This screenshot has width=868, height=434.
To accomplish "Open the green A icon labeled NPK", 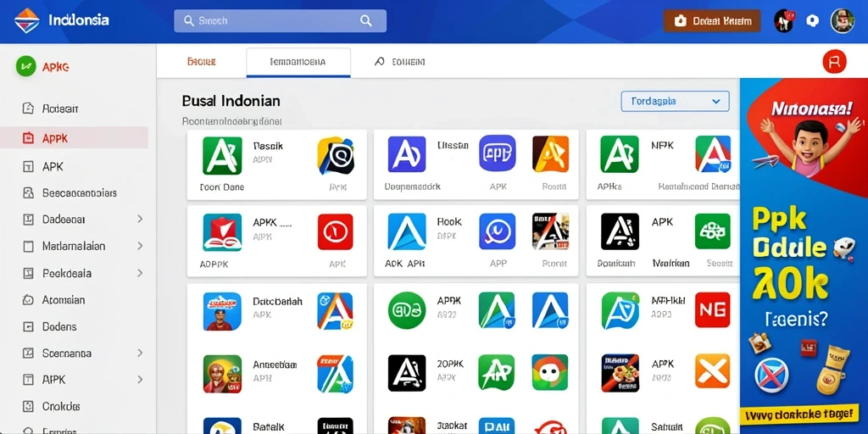I will pyautogui.click(x=620, y=154).
